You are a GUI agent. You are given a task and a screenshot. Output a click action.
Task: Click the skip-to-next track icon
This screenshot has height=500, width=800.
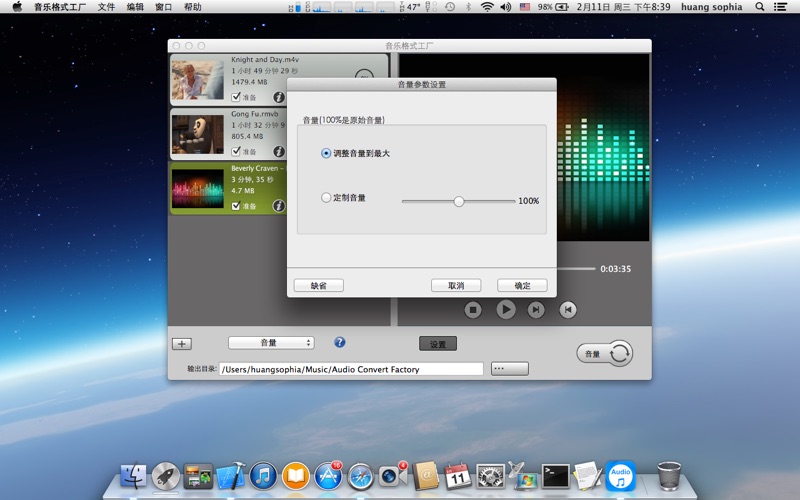coord(536,310)
